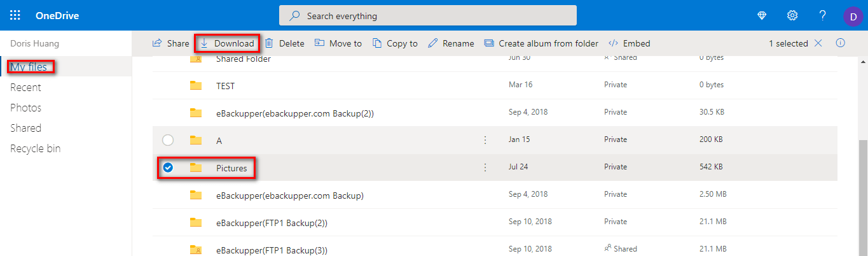The width and height of the screenshot is (868, 256).
Task: Click the help question mark icon
Action: coord(822,15)
